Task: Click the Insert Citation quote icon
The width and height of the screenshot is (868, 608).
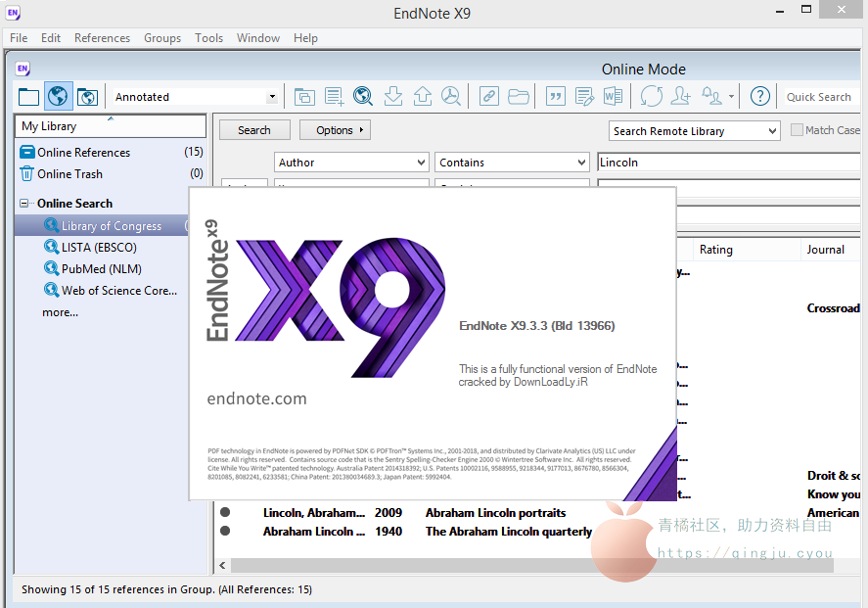Action: 556,96
